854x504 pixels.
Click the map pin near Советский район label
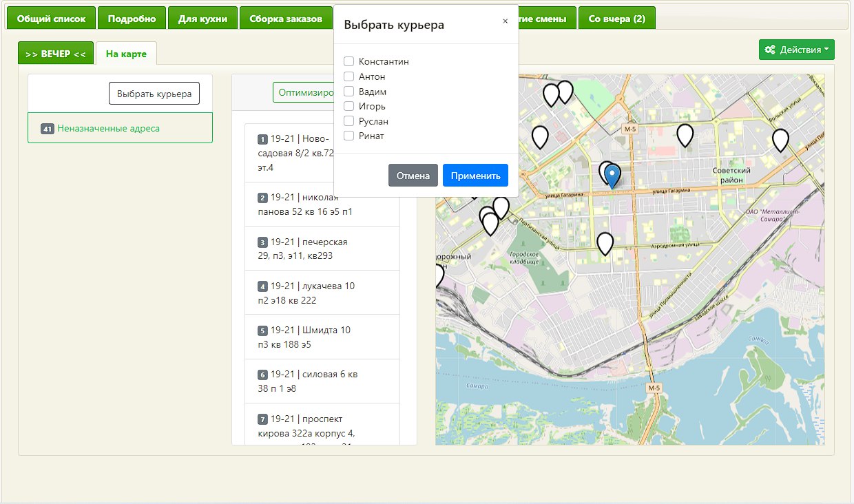click(x=685, y=135)
